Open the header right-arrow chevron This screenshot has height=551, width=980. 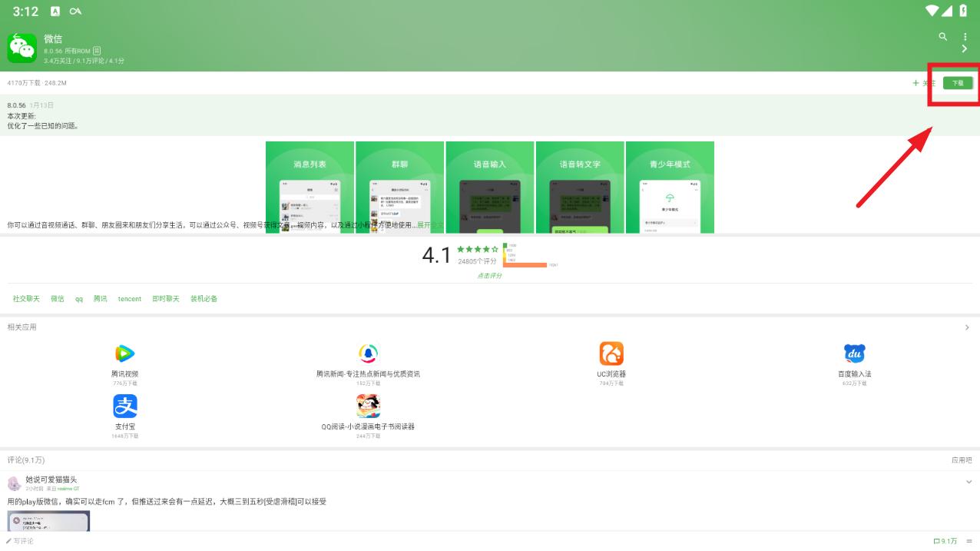[x=965, y=49]
